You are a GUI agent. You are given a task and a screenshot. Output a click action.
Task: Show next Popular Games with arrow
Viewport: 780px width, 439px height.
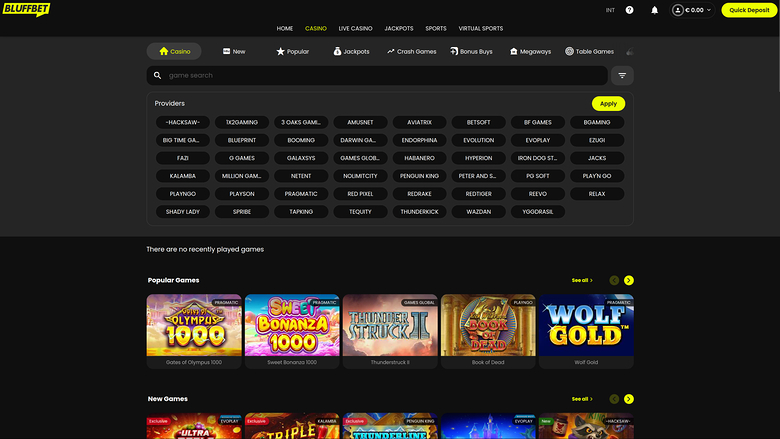tap(629, 280)
